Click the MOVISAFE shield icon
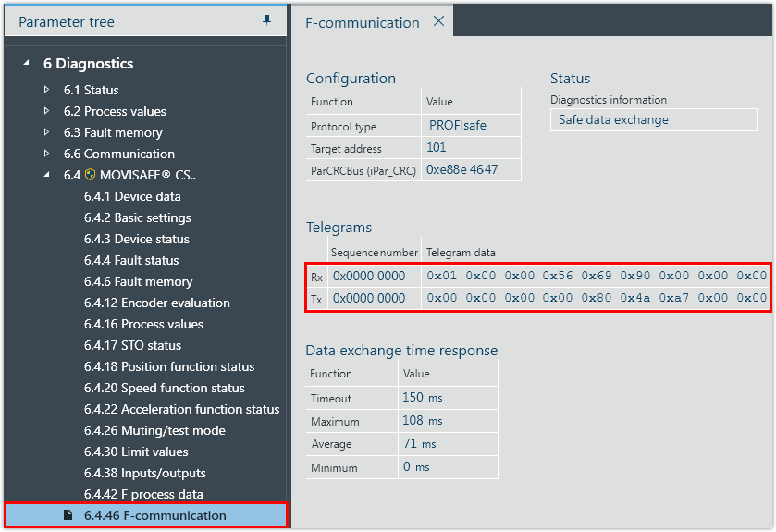Viewport: 776px width, 532px height. 90,175
